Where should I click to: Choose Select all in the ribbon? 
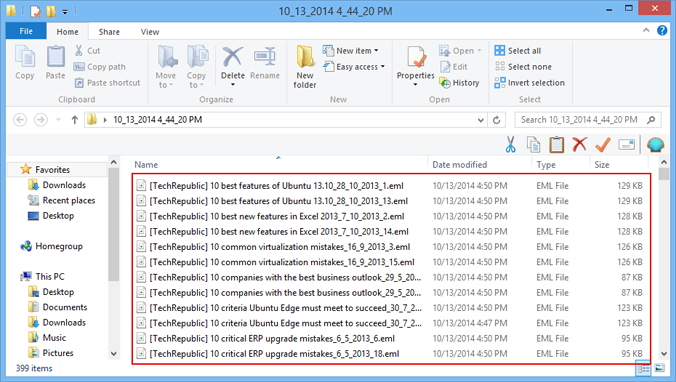click(518, 50)
